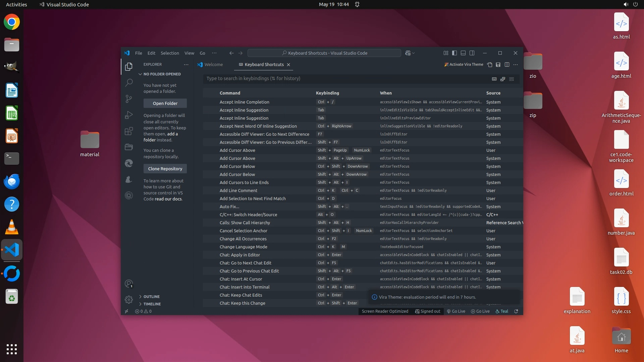Expand the Timeline section
The height and width of the screenshot is (362, 644).
pos(152,304)
